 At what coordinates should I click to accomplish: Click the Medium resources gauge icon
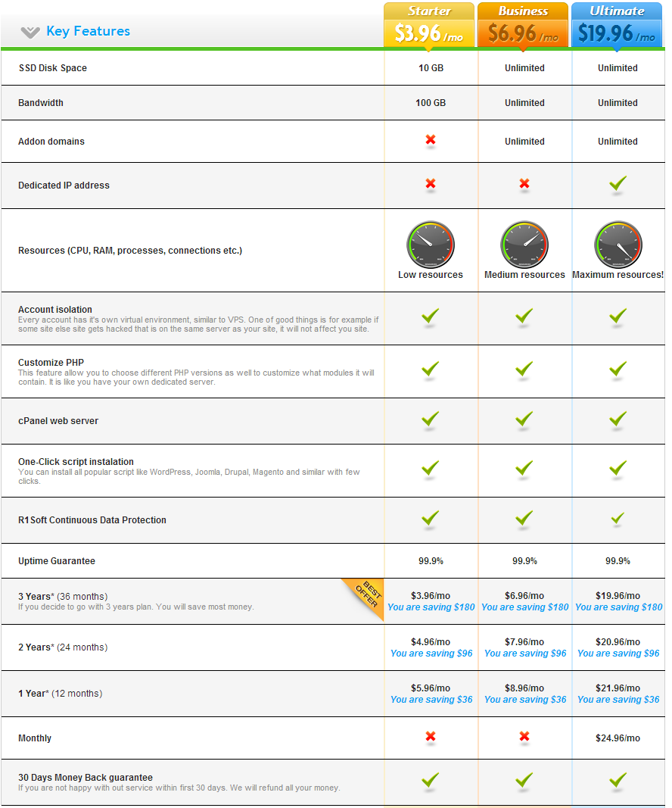[x=524, y=245]
